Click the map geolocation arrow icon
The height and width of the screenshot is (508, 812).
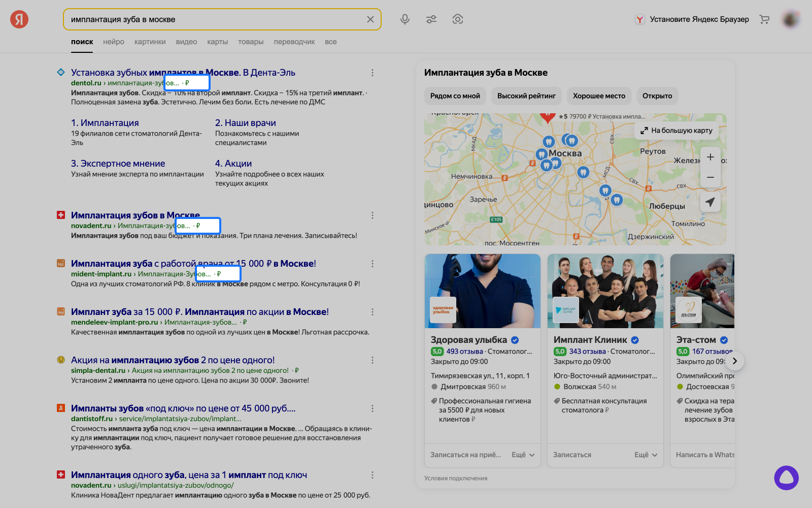(710, 202)
